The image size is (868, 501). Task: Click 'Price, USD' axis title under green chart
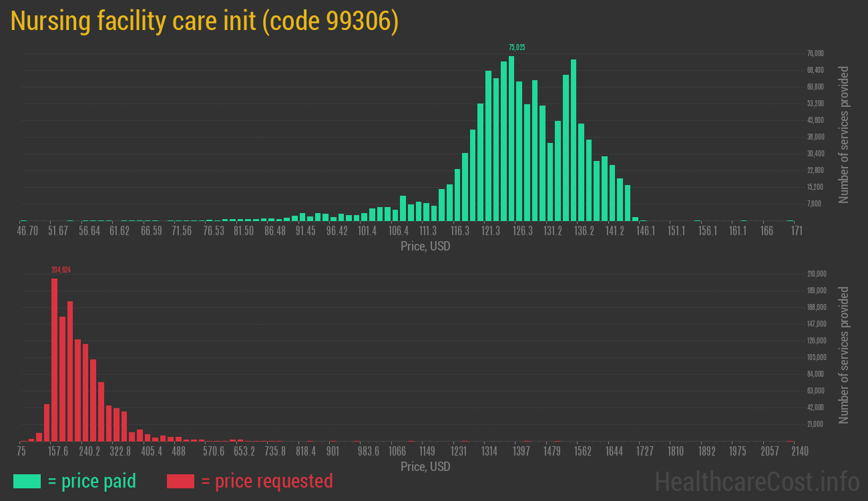tap(425, 246)
